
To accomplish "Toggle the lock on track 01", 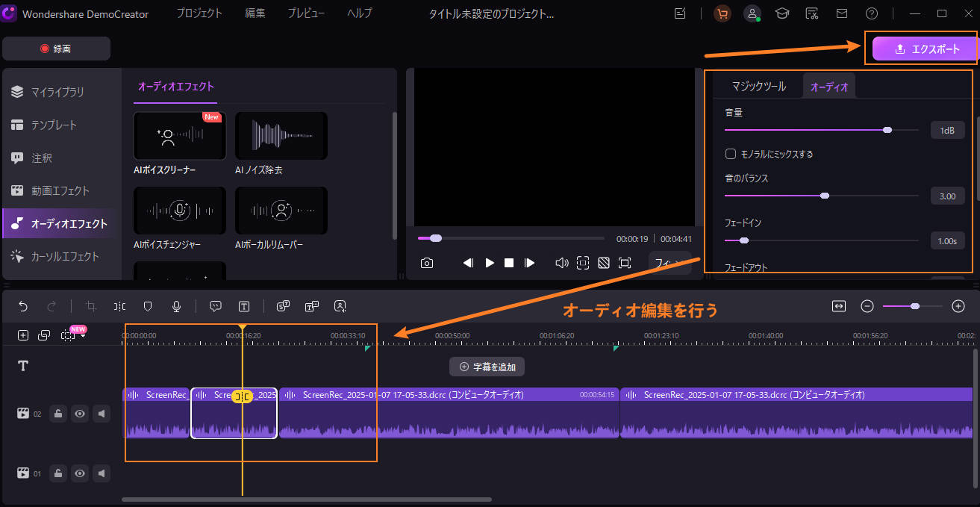I will pyautogui.click(x=58, y=473).
